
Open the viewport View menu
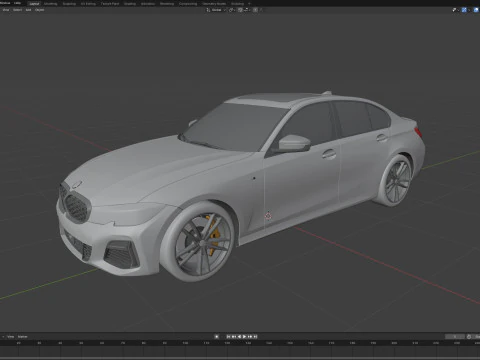coord(6,10)
